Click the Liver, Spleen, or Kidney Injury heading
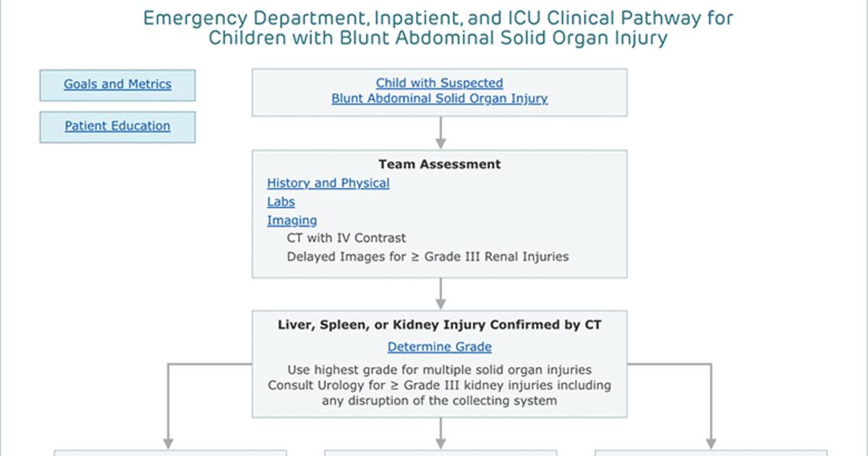 tap(439, 325)
